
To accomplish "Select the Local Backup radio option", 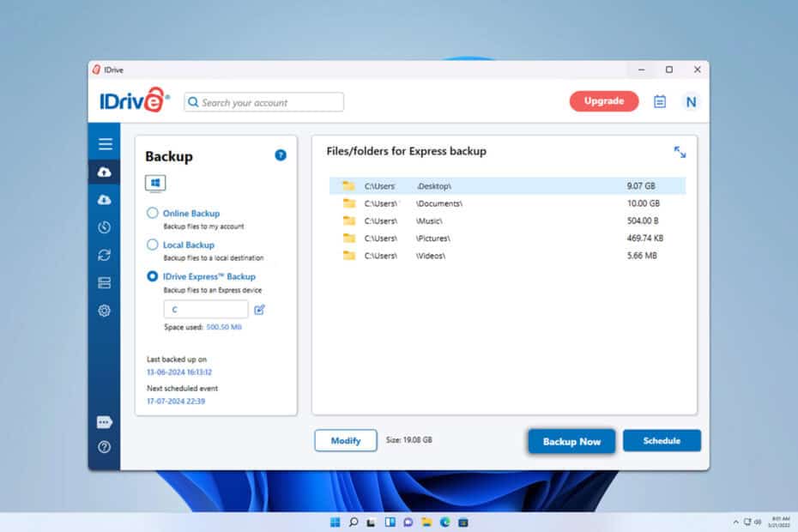I will click(x=152, y=245).
